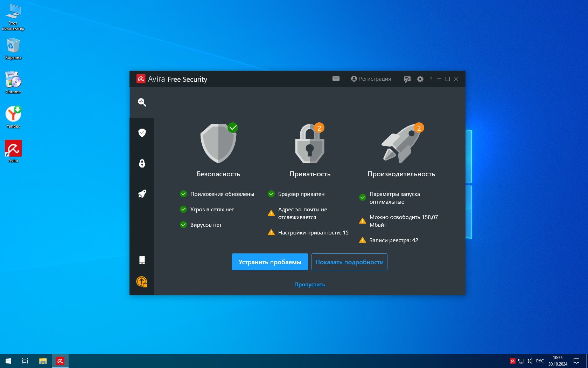Click the green check beside 'Вирусов нет'
Screen dimensions: 588x368
pos(183,225)
